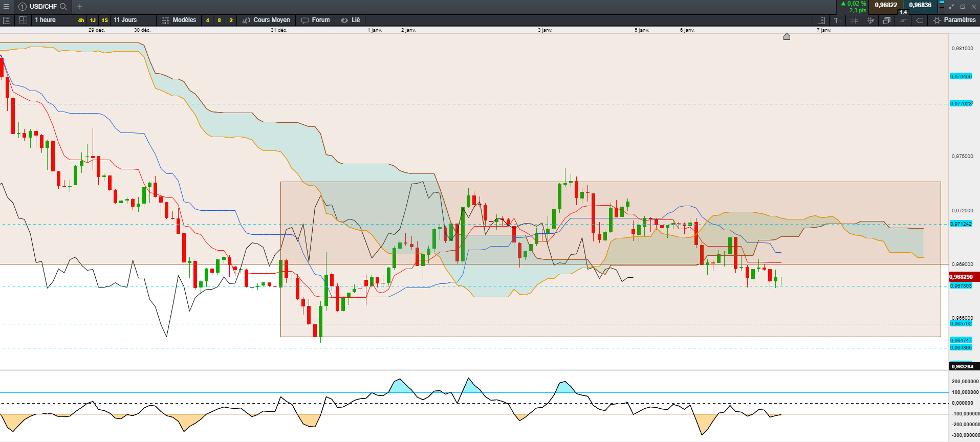980x442 pixels.
Task: Open the main hamburger menu
Action: (x=6, y=7)
